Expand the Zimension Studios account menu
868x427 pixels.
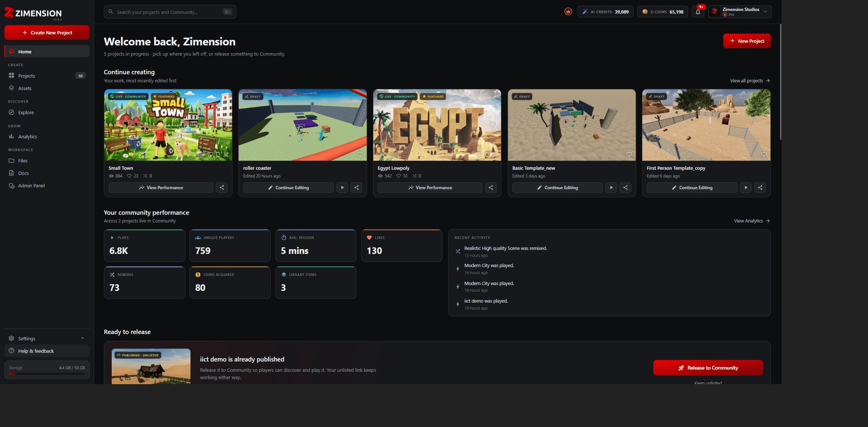coord(740,12)
